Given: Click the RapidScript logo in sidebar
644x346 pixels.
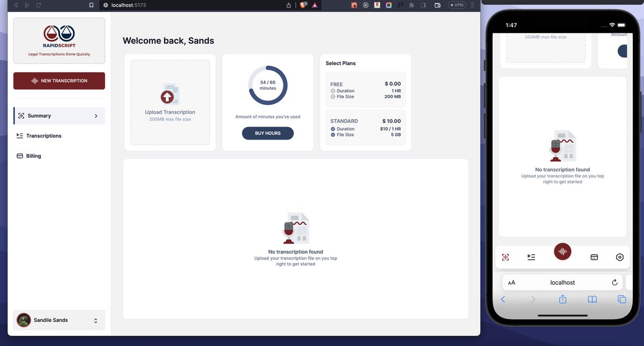Looking at the screenshot, I should point(59,38).
